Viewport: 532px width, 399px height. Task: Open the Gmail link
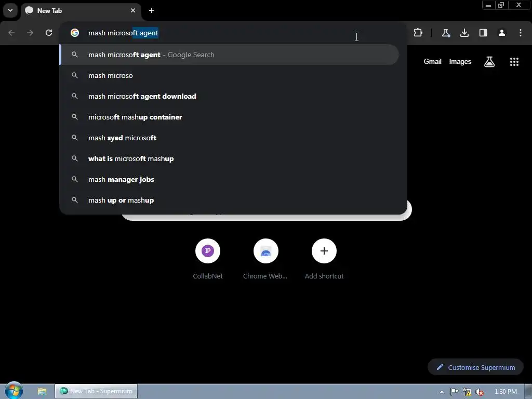pos(432,61)
